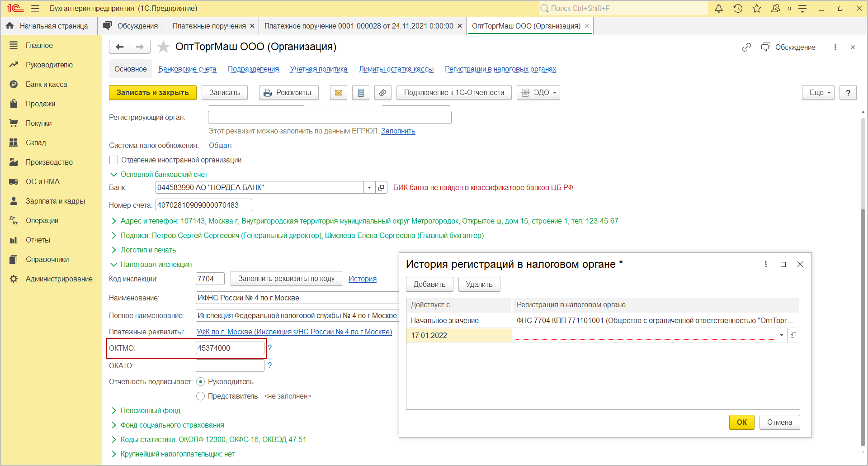Show help for the OKTMO field

coord(270,347)
